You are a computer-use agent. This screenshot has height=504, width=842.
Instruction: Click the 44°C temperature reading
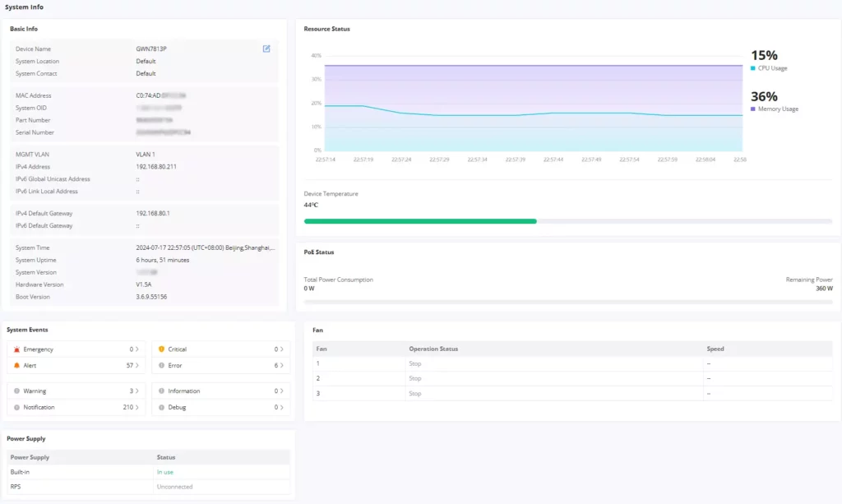(x=310, y=205)
